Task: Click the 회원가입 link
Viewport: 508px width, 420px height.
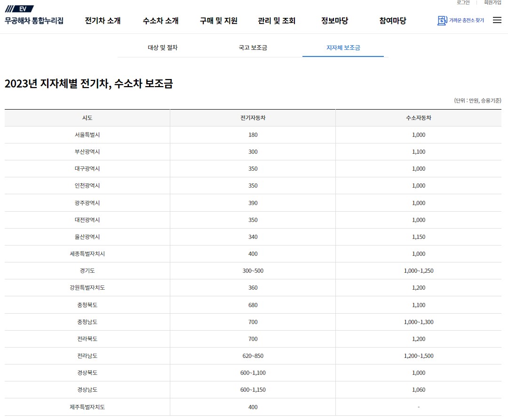Action: point(489,4)
